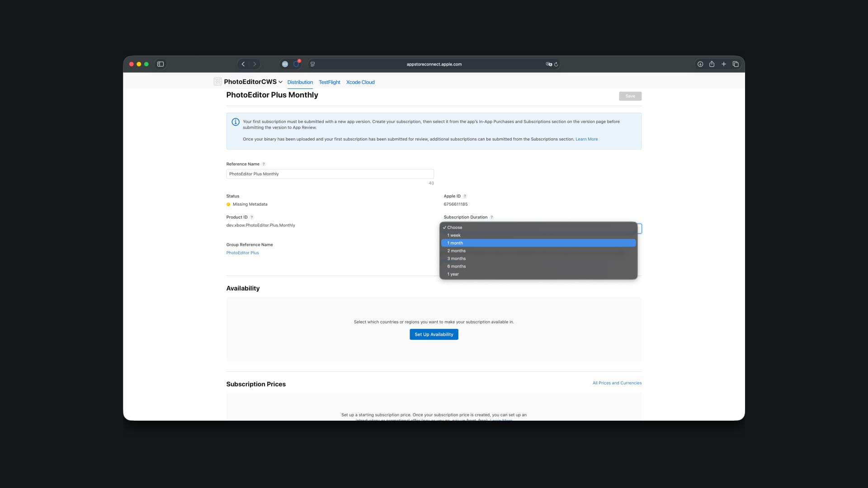Viewport: 868px width, 488px height.
Task: Switch to the TestFlight tab
Action: click(329, 82)
